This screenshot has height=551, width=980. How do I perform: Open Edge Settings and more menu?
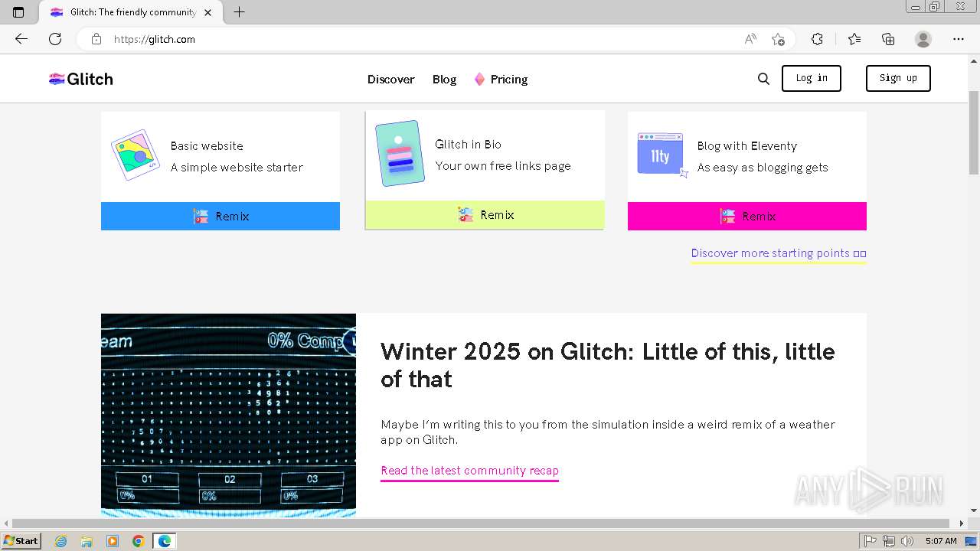pos(959,39)
